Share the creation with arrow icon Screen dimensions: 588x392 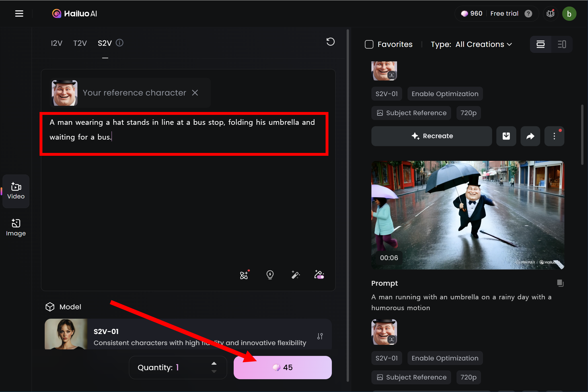click(x=530, y=136)
